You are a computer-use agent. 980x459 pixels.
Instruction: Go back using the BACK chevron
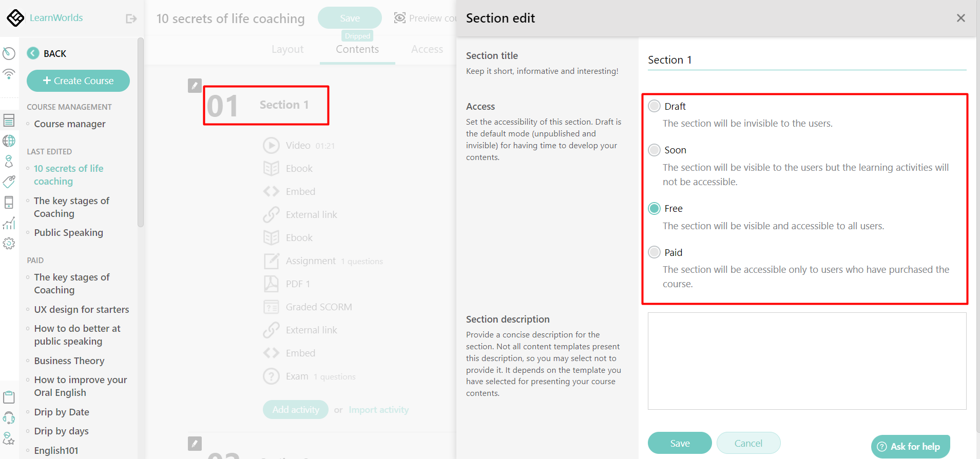click(33, 53)
